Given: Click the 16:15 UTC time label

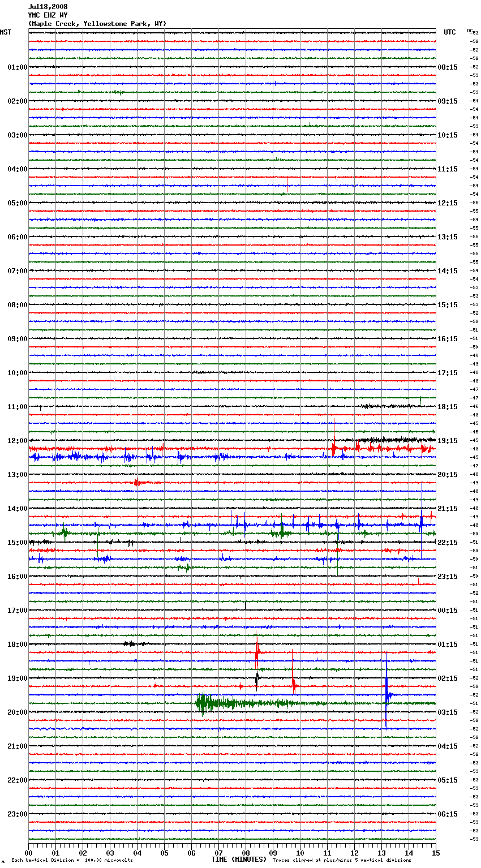Looking at the screenshot, I should (x=448, y=339).
